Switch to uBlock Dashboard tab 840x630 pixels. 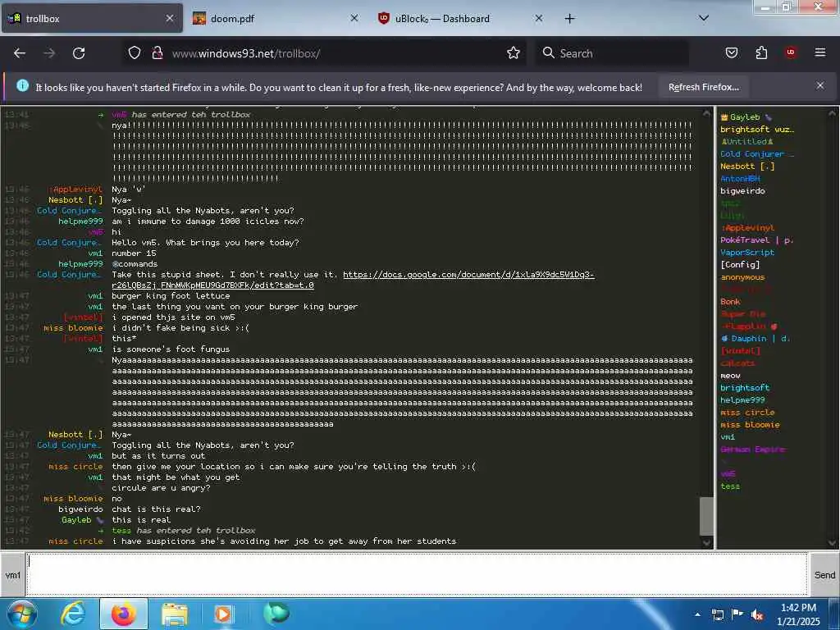tap(462, 19)
